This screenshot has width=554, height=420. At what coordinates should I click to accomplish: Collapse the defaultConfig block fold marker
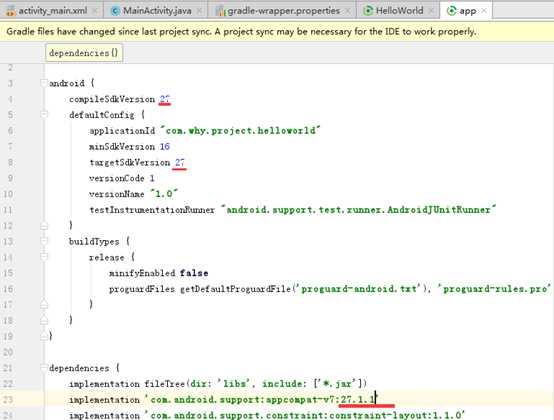pyautogui.click(x=44, y=115)
